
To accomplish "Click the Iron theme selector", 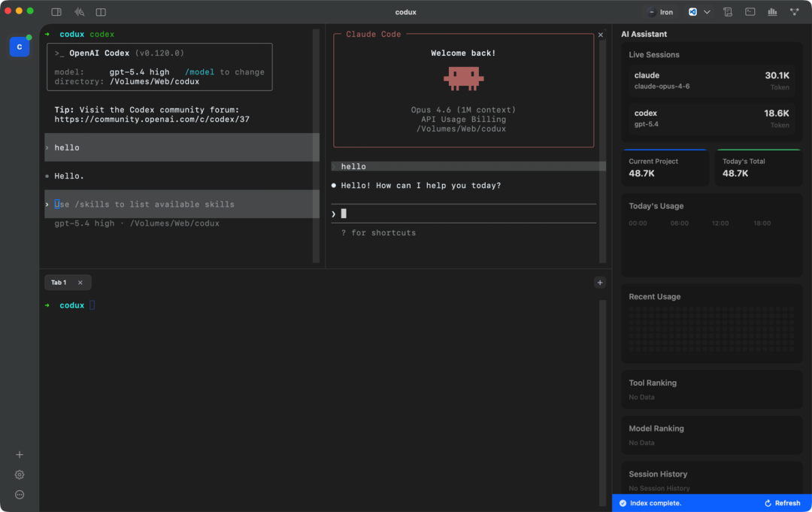I will coord(662,12).
